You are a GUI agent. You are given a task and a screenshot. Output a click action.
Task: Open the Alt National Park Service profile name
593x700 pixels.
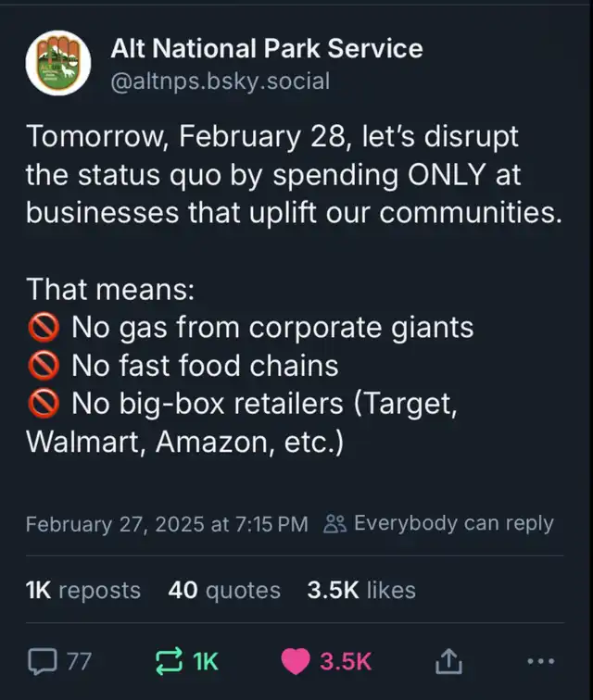click(x=266, y=48)
